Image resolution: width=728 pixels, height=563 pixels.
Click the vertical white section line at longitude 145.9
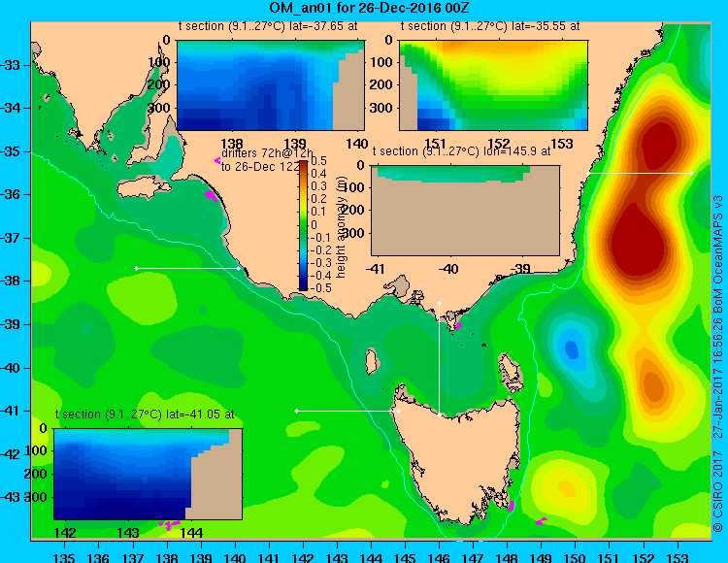click(439, 359)
